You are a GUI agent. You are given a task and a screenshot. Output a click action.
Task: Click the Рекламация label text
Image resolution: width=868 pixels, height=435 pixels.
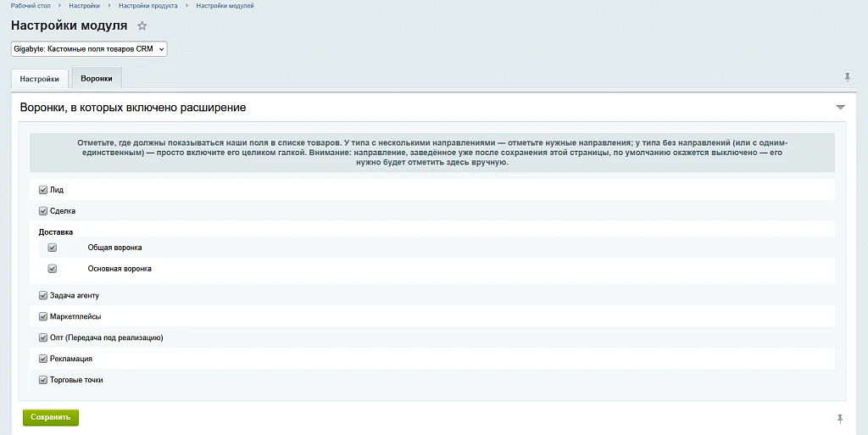71,359
